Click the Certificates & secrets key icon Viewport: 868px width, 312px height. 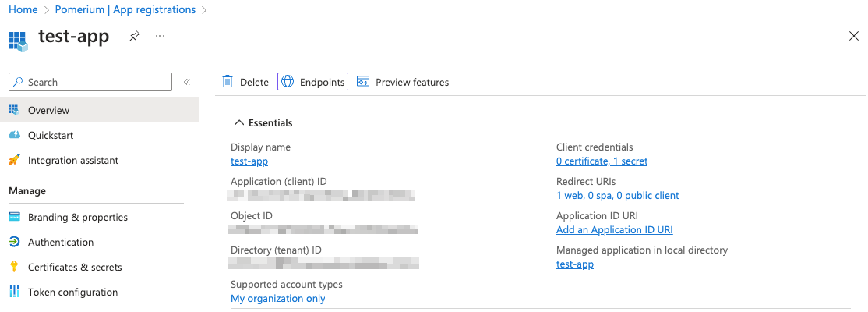(x=14, y=267)
